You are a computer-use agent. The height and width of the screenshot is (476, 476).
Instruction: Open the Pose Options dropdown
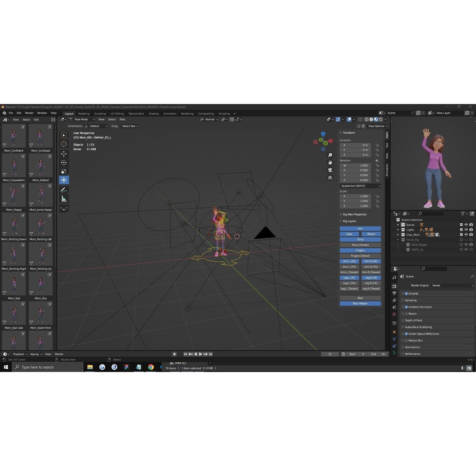point(378,126)
